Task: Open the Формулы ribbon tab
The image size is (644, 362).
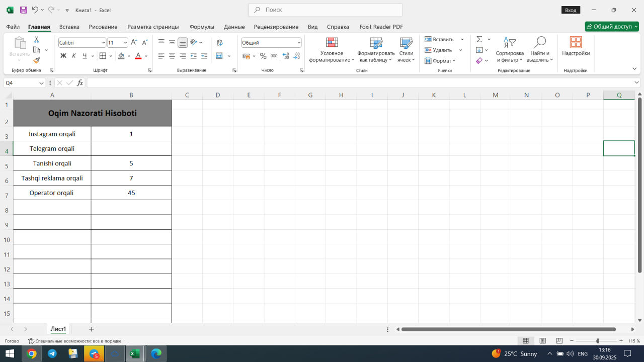Action: [x=202, y=27]
